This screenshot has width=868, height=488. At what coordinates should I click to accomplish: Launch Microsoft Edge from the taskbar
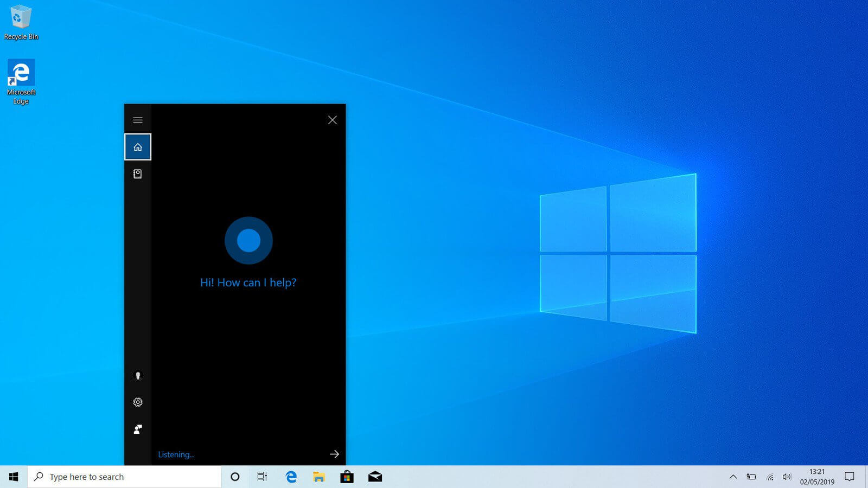291,477
